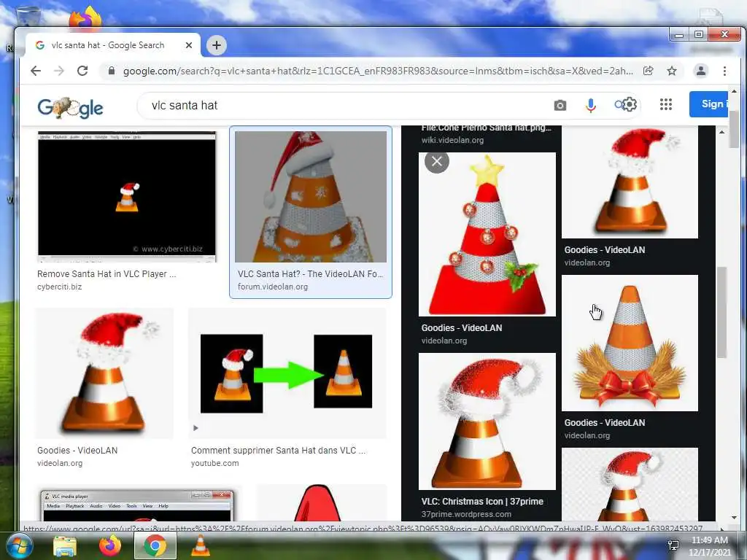Reload the Google search page
This screenshot has height=560, width=747.
tap(82, 71)
